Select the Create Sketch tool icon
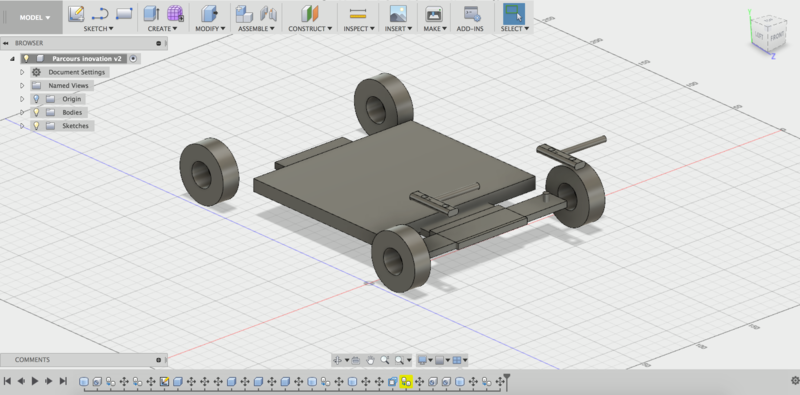800x395 pixels. (76, 13)
